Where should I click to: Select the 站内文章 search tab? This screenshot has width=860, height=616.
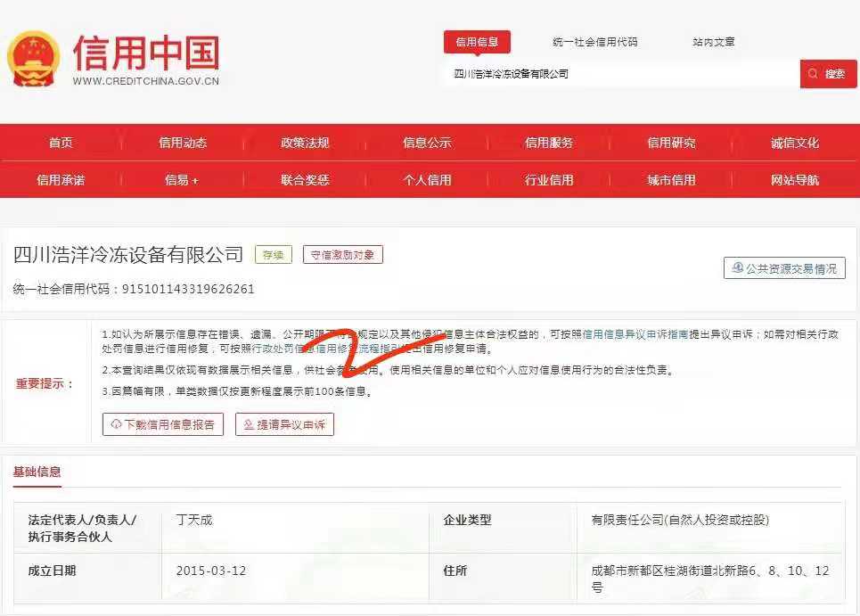[714, 42]
